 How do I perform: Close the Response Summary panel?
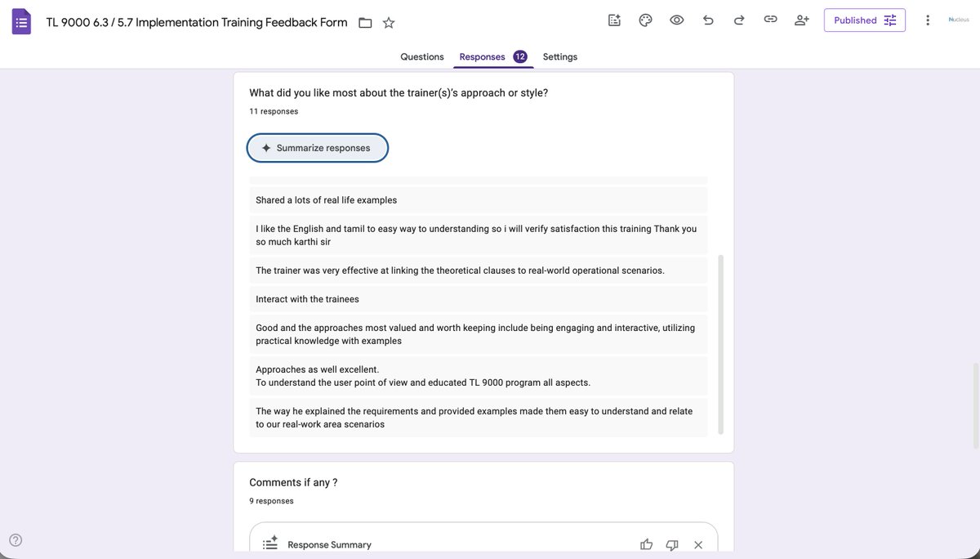(698, 544)
